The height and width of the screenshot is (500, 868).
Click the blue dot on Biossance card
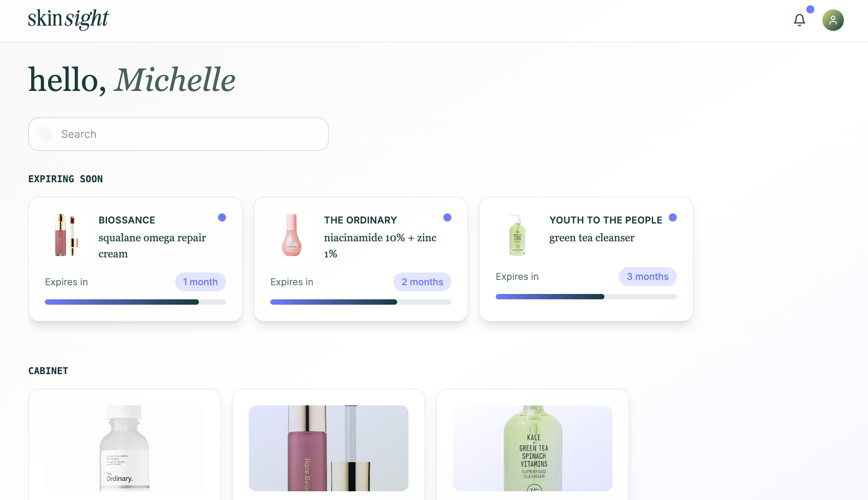[222, 217]
